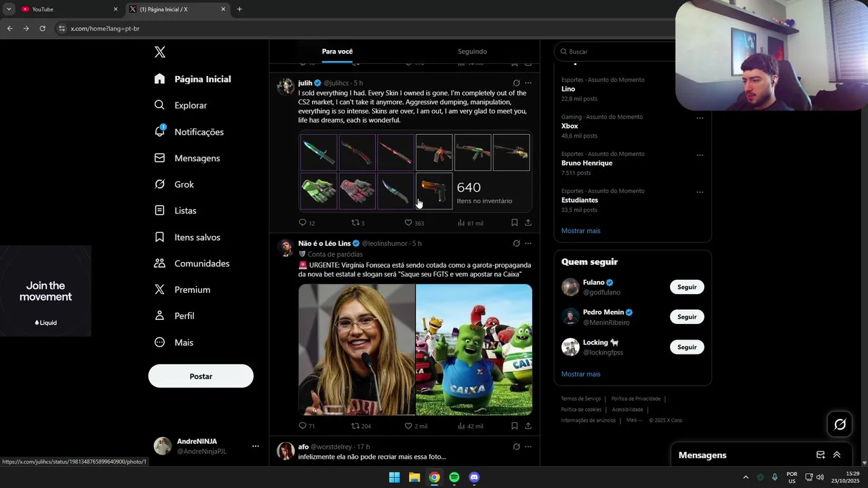Open more options on afo's post
The height and width of the screenshot is (488, 868).
tap(528, 447)
